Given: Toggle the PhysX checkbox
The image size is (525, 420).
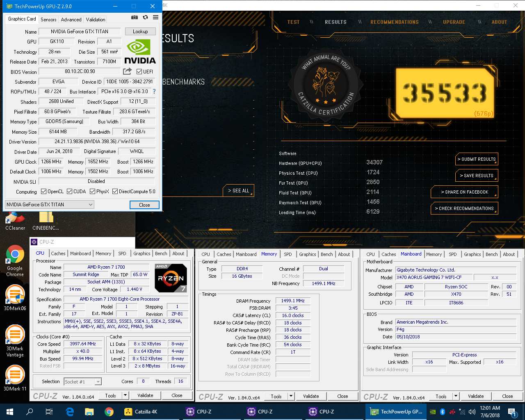Looking at the screenshot, I should click(x=93, y=192).
